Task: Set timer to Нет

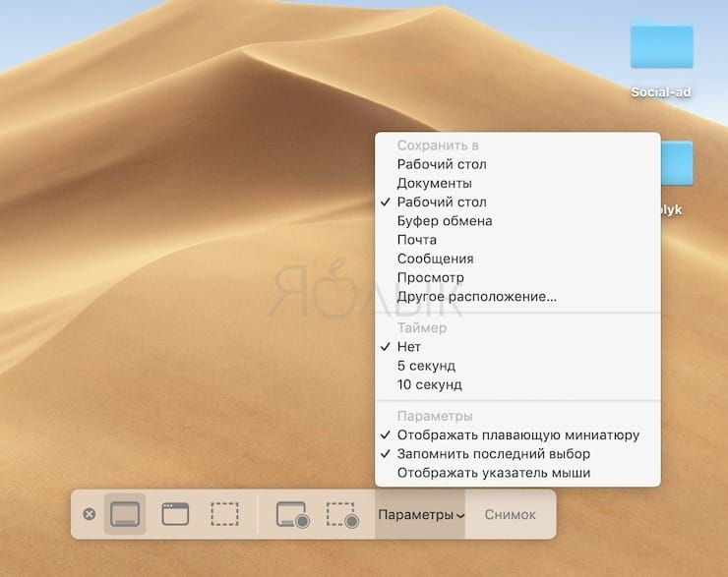Action: (x=517, y=347)
